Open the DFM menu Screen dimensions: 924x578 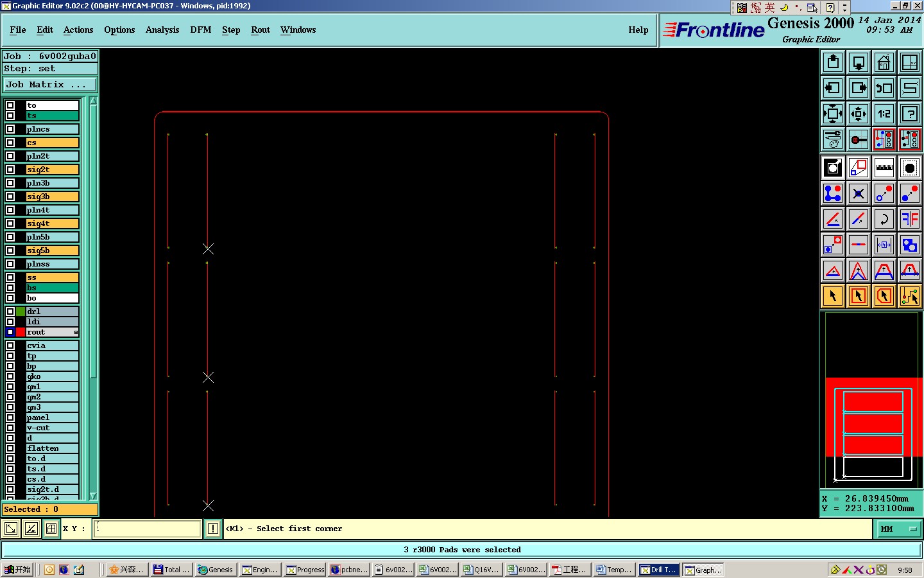pos(201,30)
